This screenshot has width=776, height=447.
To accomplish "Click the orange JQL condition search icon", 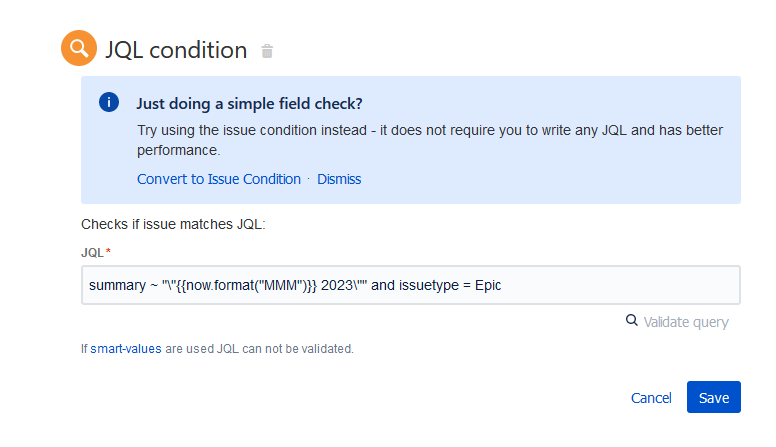I will [x=79, y=49].
